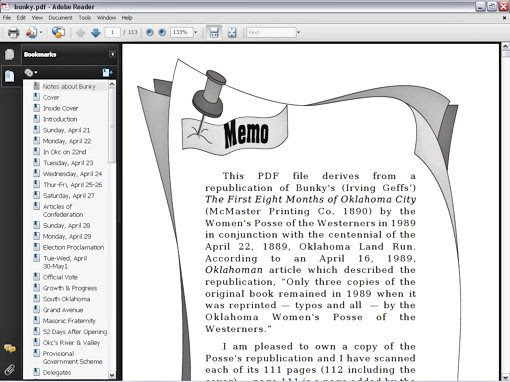Go to previous page arrow
The image size is (510, 382).
pos(80,33)
